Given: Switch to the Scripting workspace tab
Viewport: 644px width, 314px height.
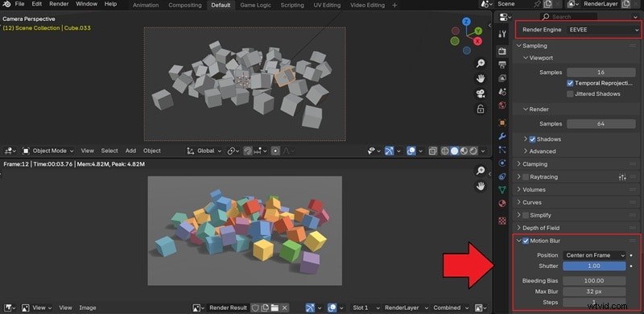Looking at the screenshot, I should tap(292, 6).
